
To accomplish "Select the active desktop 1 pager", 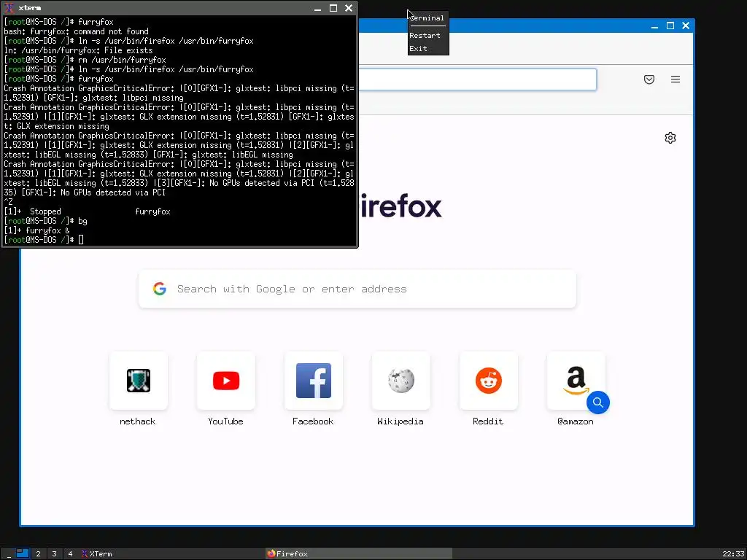I will (23, 554).
